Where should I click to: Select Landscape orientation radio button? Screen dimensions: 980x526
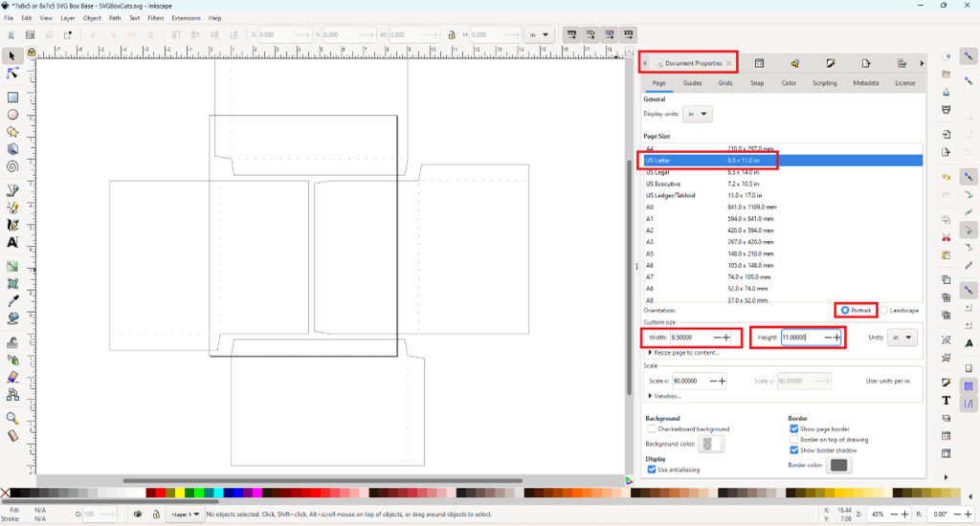[x=882, y=311]
